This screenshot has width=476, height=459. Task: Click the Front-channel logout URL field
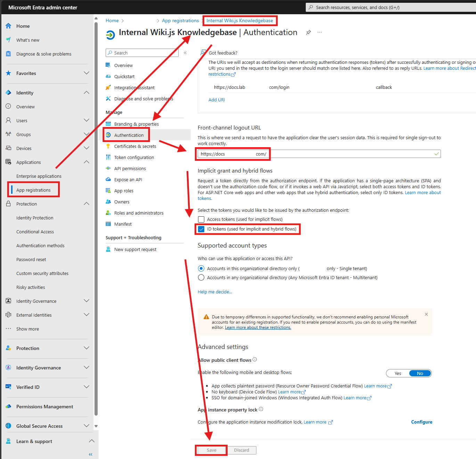(319, 154)
